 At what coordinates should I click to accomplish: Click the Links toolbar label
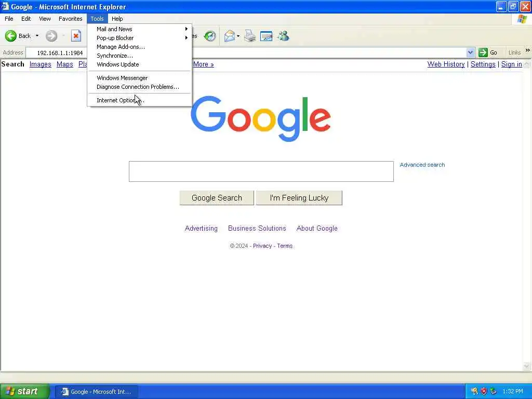tap(514, 52)
